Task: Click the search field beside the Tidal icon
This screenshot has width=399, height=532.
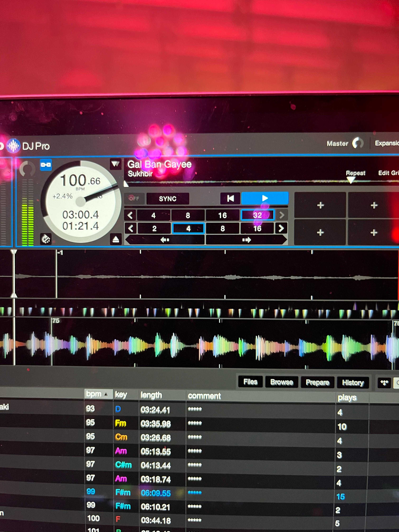Action: tap(396, 383)
